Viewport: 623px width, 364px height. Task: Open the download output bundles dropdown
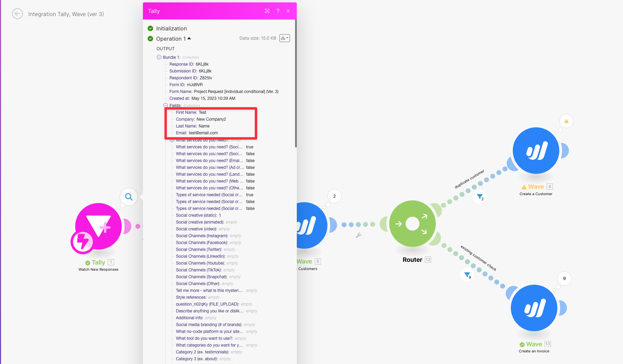point(284,38)
